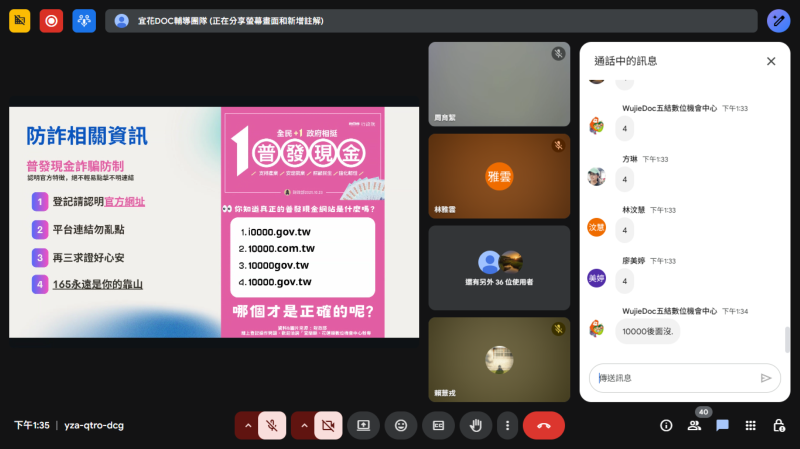Expand video settings arrow beside camera

[304, 425]
